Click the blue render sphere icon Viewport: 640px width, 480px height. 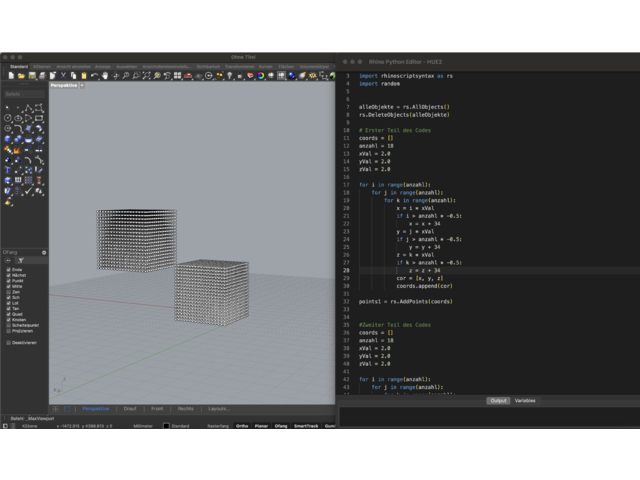(x=292, y=76)
